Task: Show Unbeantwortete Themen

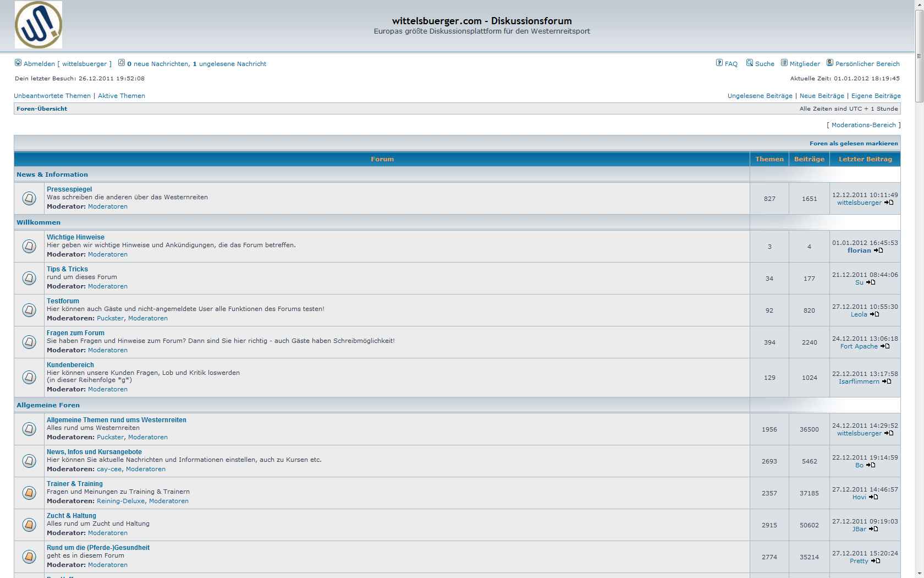Action: 52,96
